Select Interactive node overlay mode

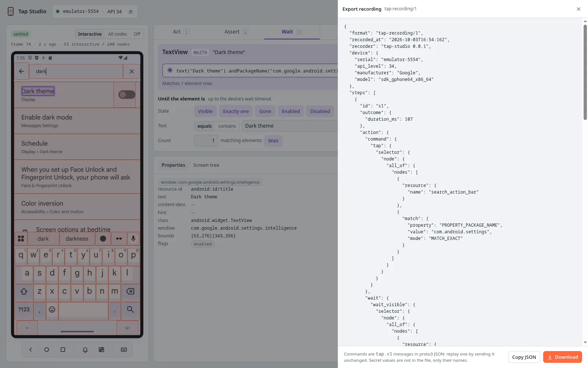coord(90,34)
